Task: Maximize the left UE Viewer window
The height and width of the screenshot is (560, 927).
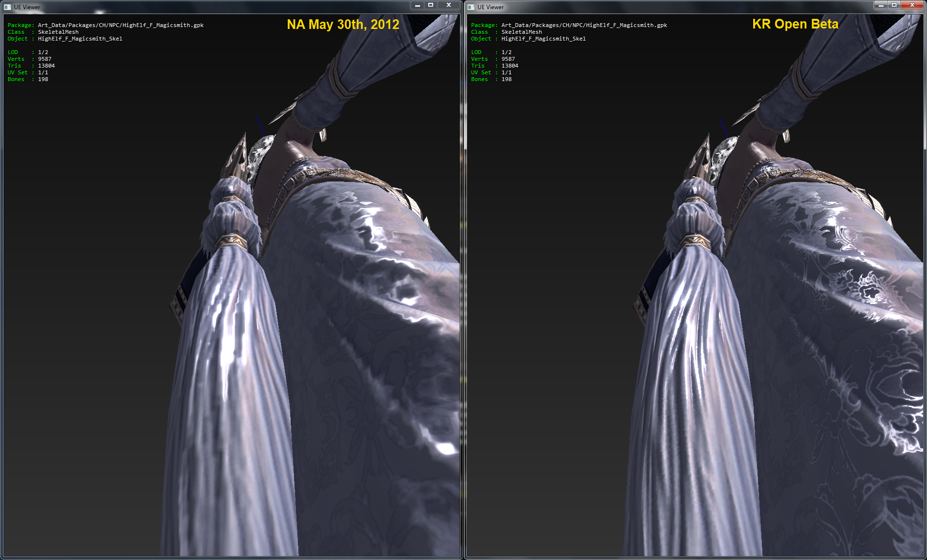Action: click(x=431, y=5)
